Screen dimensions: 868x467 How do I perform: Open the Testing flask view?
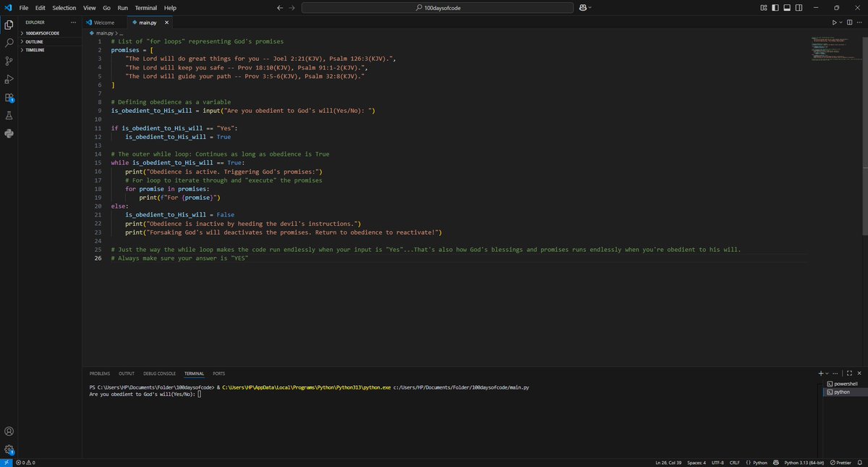point(9,116)
